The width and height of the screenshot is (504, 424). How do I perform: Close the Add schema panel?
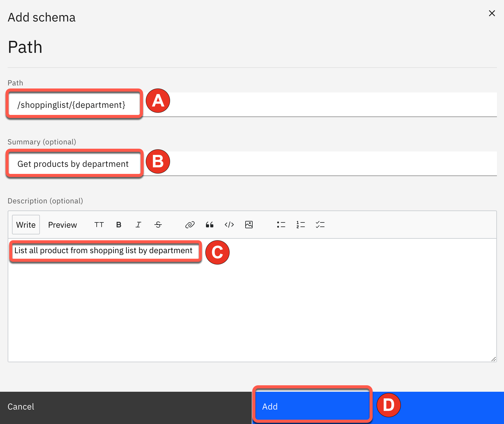(492, 13)
